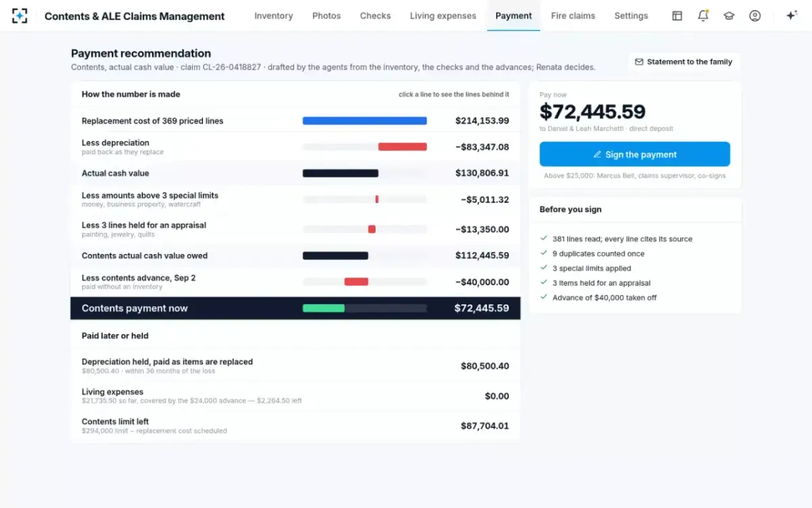The width and height of the screenshot is (812, 508).
Task: Expand Less 3 lines held for an appraisal
Action: (x=296, y=229)
